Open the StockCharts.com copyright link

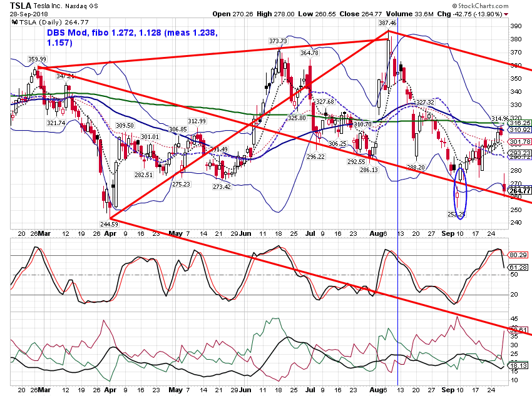(x=481, y=6)
